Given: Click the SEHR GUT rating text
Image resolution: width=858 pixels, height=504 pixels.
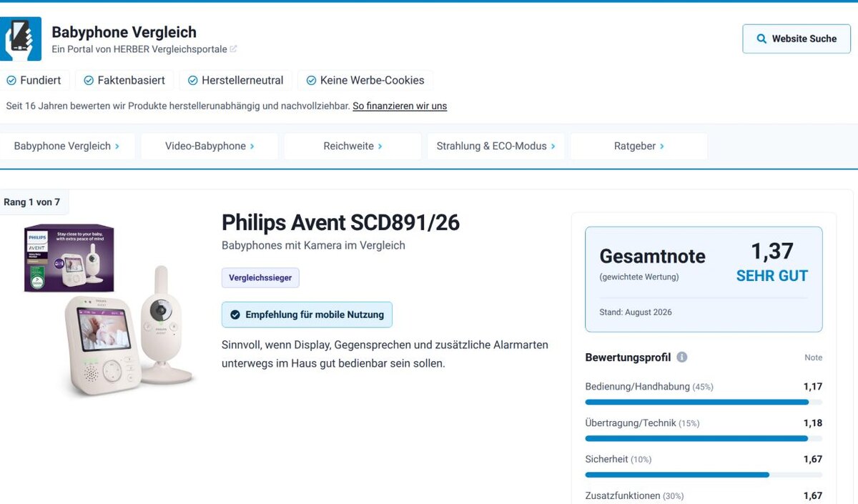Looking at the screenshot, I should pyautogui.click(x=772, y=276).
